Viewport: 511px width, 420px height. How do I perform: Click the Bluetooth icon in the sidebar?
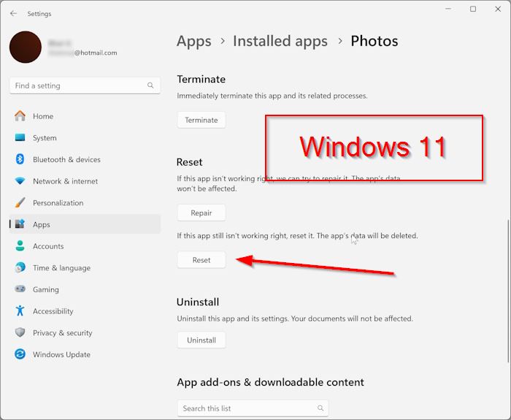pos(20,159)
